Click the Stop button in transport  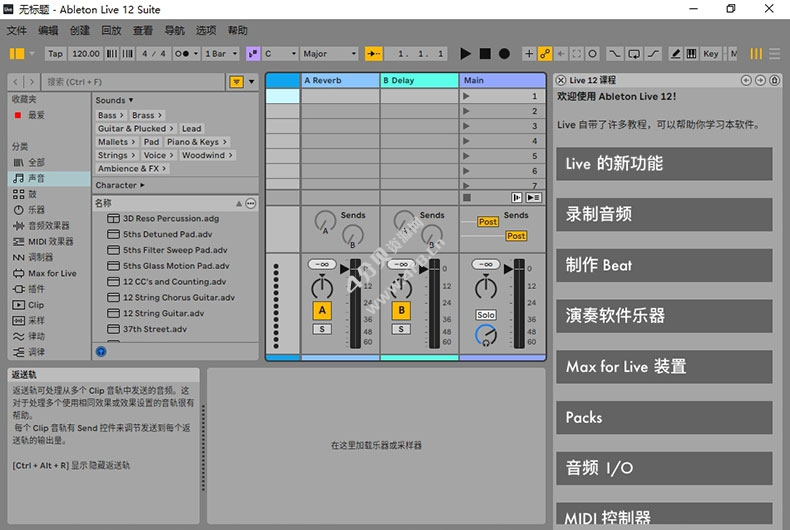click(x=485, y=54)
